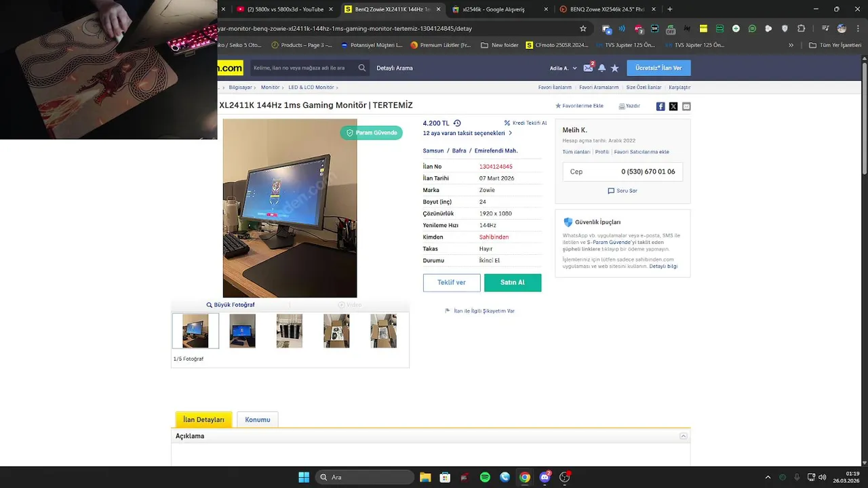Open Tüm Yer İşaretleri bookmarks folder

tap(833, 45)
